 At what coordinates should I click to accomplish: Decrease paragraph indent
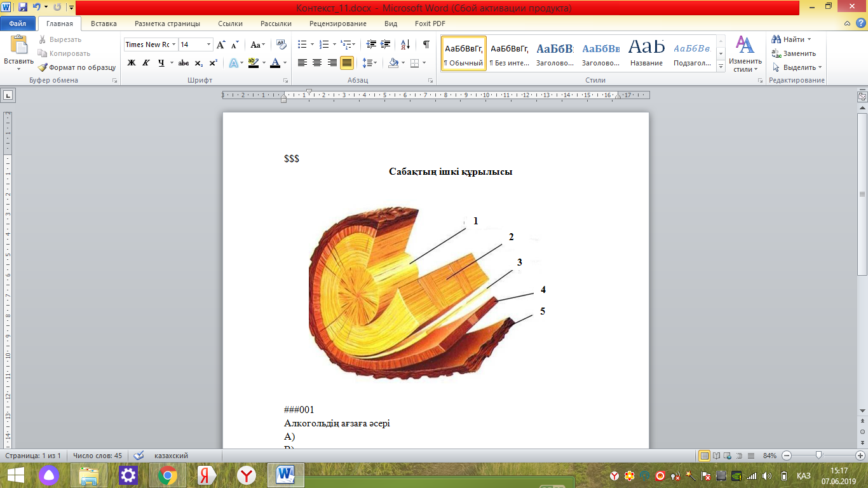coord(372,44)
